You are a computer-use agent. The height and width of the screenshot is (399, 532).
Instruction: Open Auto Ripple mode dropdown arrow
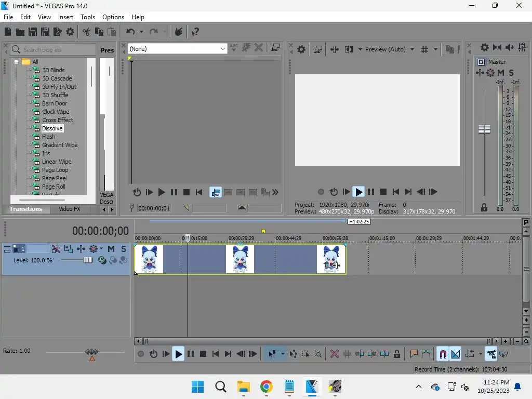point(481,354)
